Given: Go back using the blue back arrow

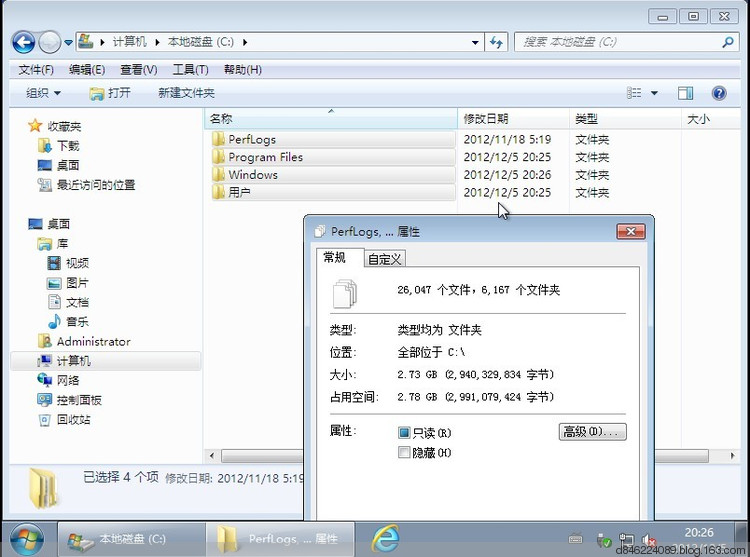Looking at the screenshot, I should pos(23,42).
